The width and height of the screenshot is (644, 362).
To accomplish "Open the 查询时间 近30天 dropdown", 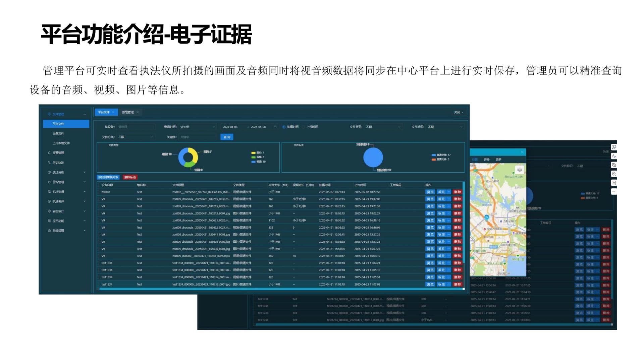I will point(197,127).
